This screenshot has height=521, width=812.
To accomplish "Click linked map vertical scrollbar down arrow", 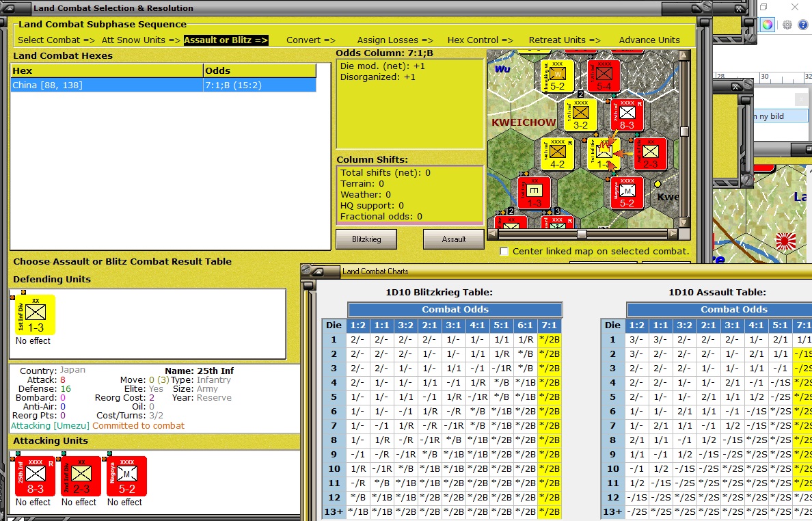I will coord(684,223).
